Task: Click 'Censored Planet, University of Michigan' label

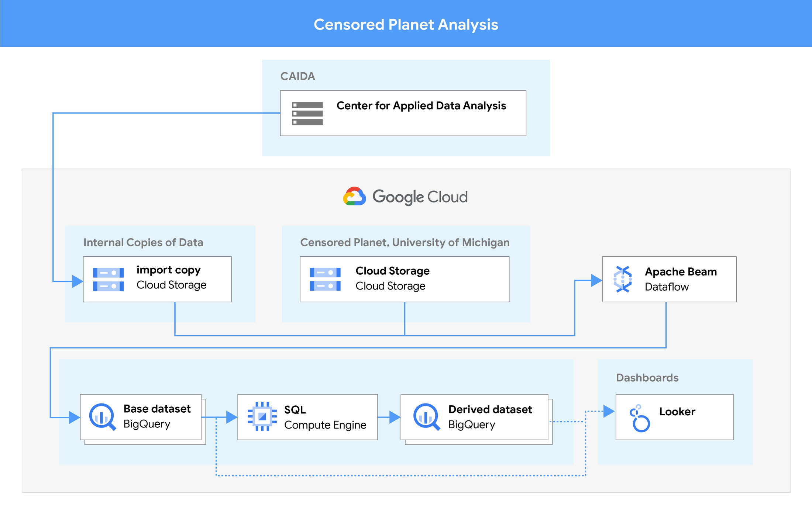Action: click(x=405, y=242)
